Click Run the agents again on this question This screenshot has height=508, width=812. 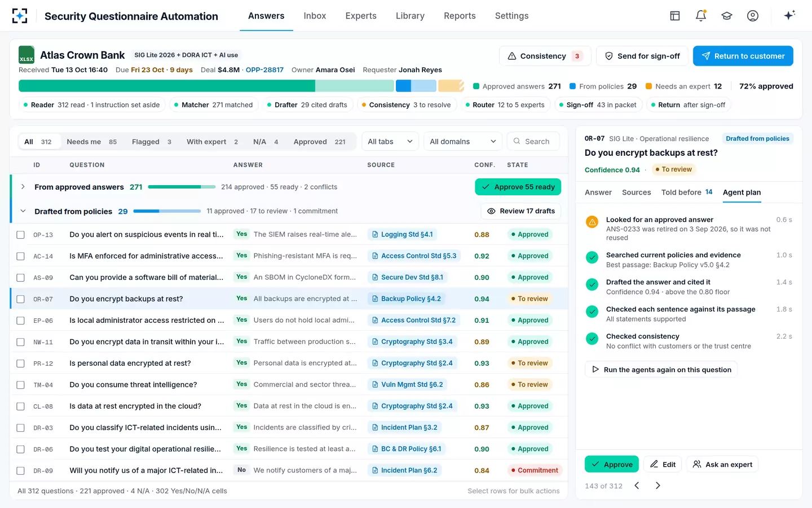661,370
